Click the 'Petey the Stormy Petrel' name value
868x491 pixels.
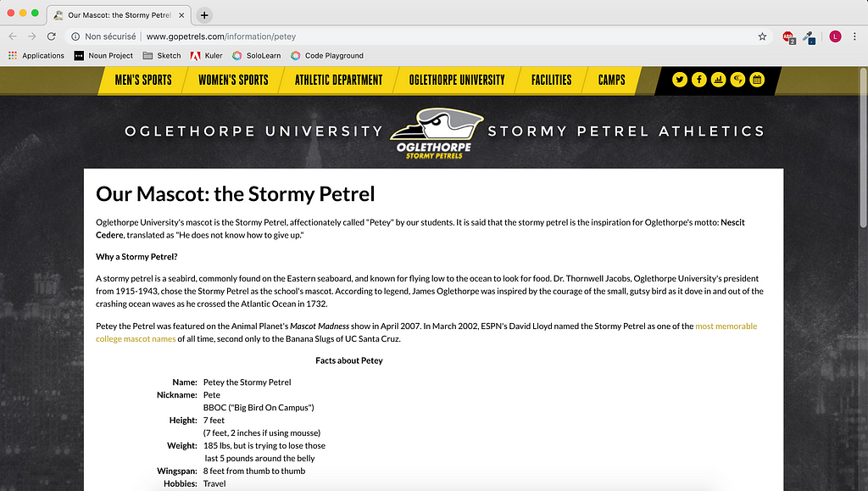tap(247, 382)
